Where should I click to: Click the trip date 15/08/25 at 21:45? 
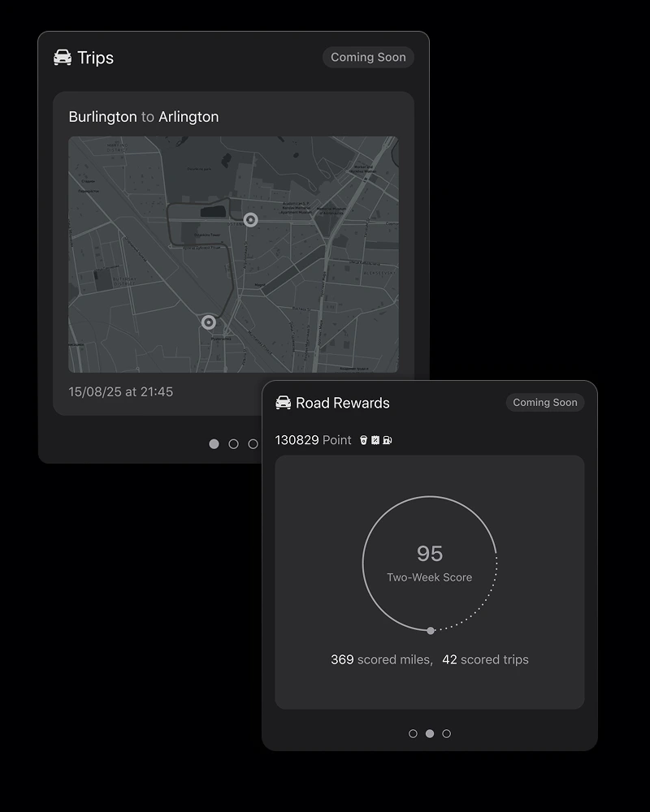pyautogui.click(x=121, y=391)
